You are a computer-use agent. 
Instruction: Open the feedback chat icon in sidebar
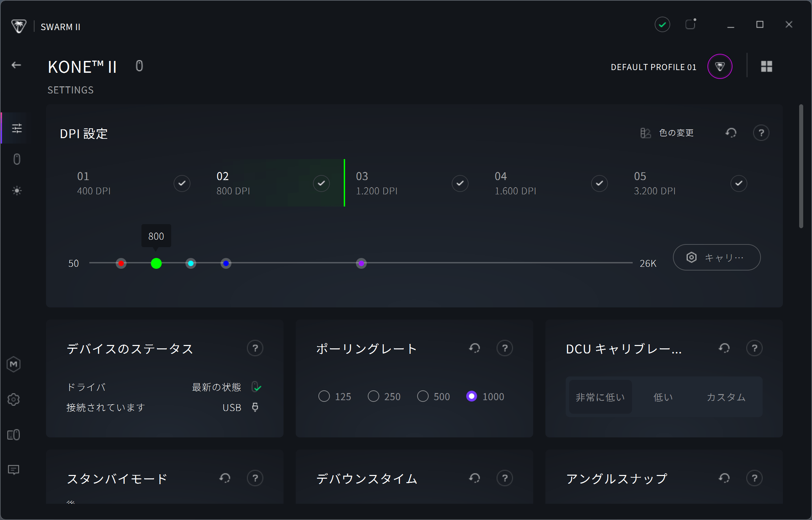[x=14, y=470]
